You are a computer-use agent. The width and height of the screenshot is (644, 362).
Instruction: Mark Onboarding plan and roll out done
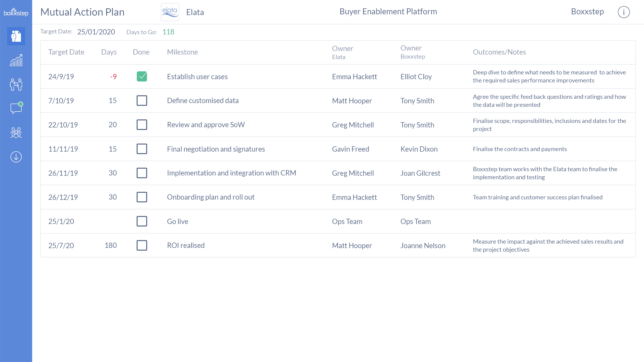coord(142,197)
